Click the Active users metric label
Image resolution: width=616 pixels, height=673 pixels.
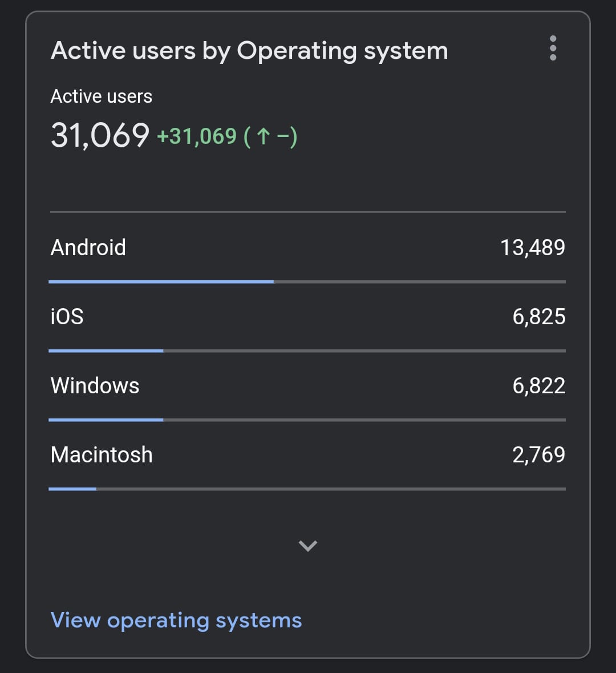[101, 96]
